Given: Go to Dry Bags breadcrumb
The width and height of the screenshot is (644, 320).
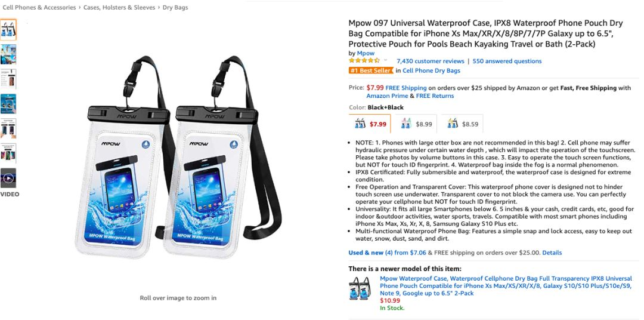Looking at the screenshot, I should [x=175, y=7].
